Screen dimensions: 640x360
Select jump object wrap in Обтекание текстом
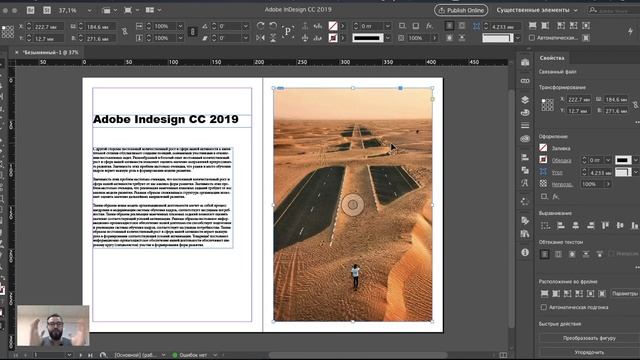tap(586, 254)
